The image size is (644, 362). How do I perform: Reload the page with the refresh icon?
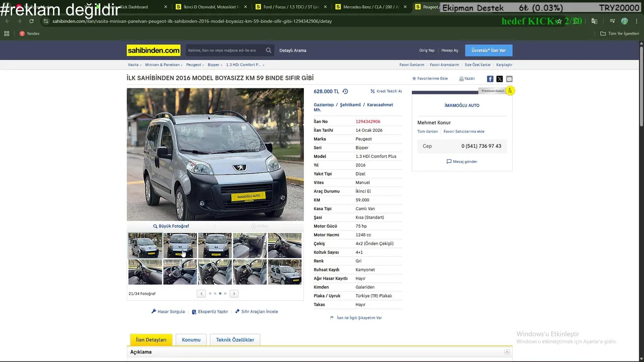pyautogui.click(x=31, y=21)
